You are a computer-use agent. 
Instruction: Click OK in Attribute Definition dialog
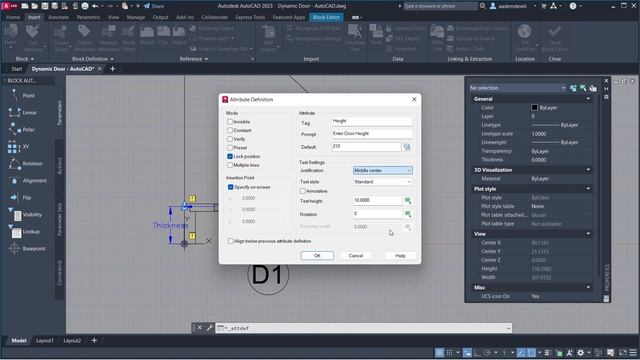[317, 256]
